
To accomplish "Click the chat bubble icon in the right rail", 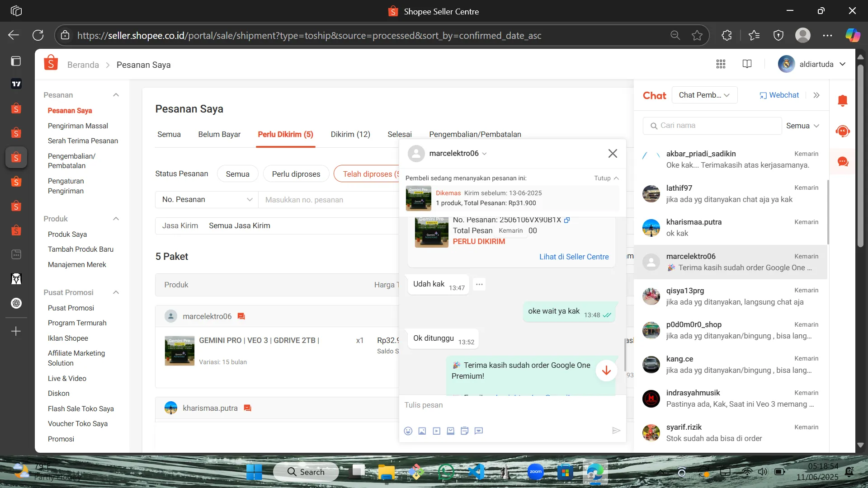I will pos(843,162).
